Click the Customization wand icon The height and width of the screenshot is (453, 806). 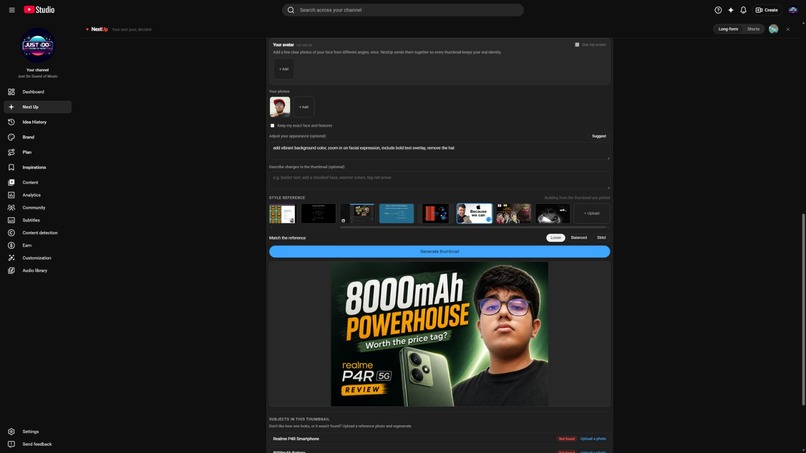[11, 258]
